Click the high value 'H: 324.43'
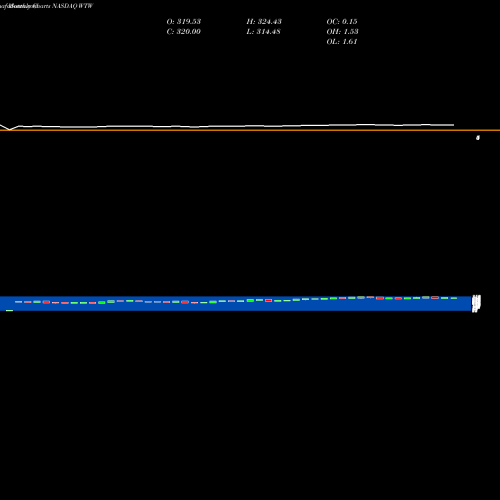The image size is (500, 500). click(264, 21)
